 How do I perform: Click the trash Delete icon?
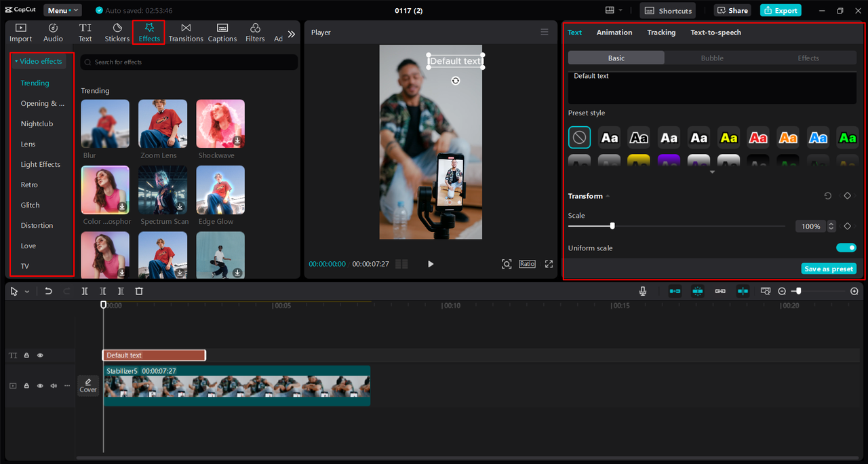coord(139,291)
